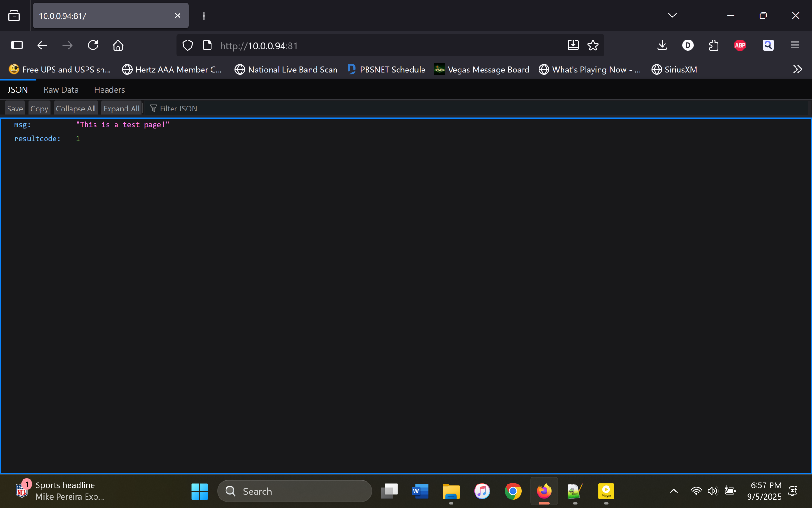Open Vegas Message Board bookmark
Screen dimensions: 812x508
[482, 70]
